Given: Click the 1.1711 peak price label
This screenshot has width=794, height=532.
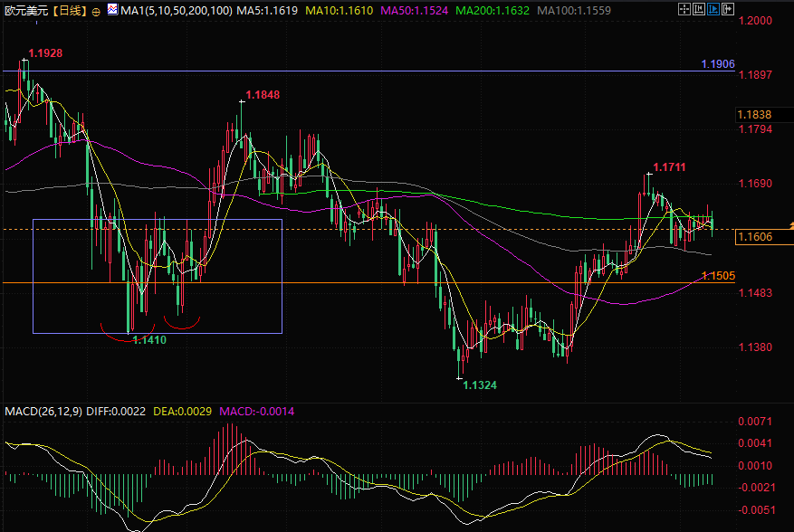Looking at the screenshot, I should point(669,167).
